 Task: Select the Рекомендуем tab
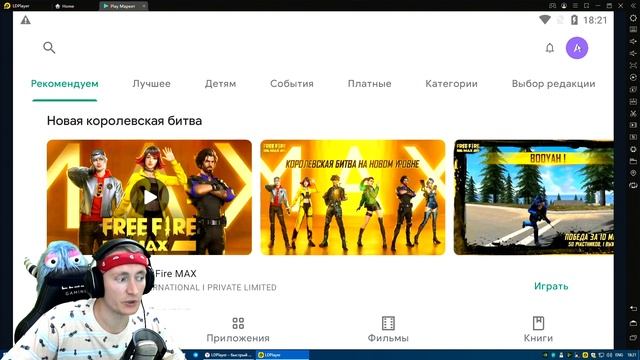coord(64,84)
